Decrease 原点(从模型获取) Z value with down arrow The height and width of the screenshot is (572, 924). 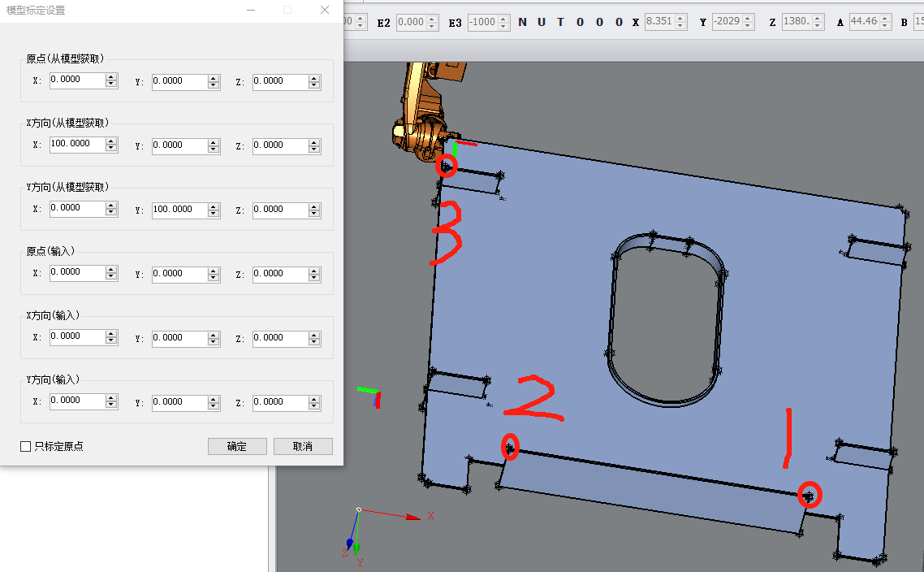tap(315, 84)
